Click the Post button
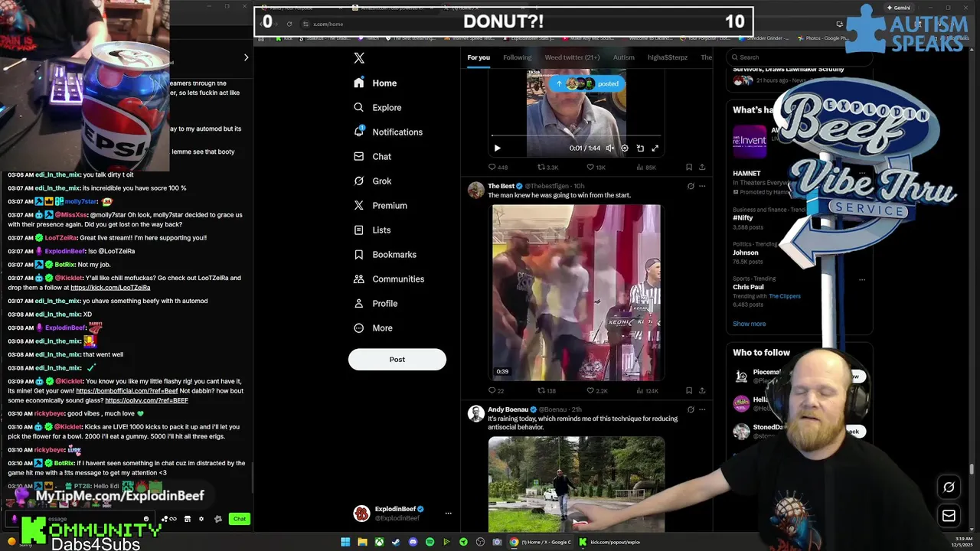This screenshot has width=980, height=551. point(397,359)
